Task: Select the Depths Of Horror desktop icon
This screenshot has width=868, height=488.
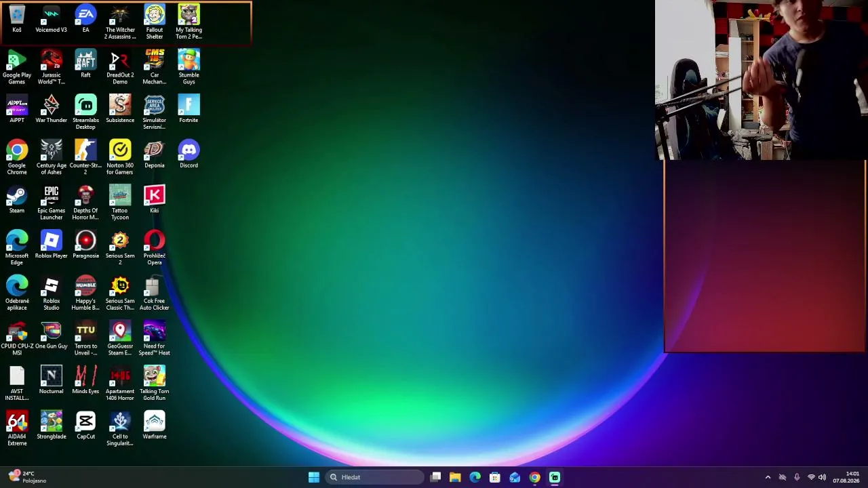Action: (x=85, y=203)
